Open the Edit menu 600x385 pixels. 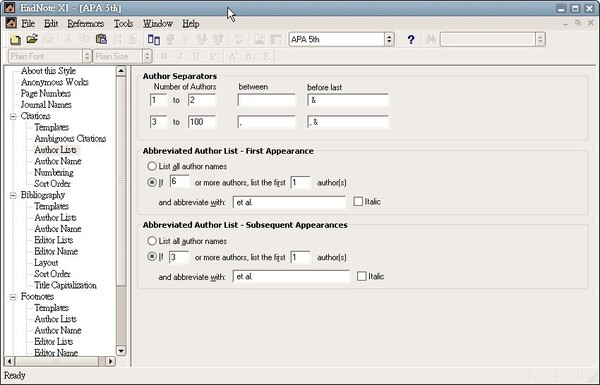(x=51, y=24)
